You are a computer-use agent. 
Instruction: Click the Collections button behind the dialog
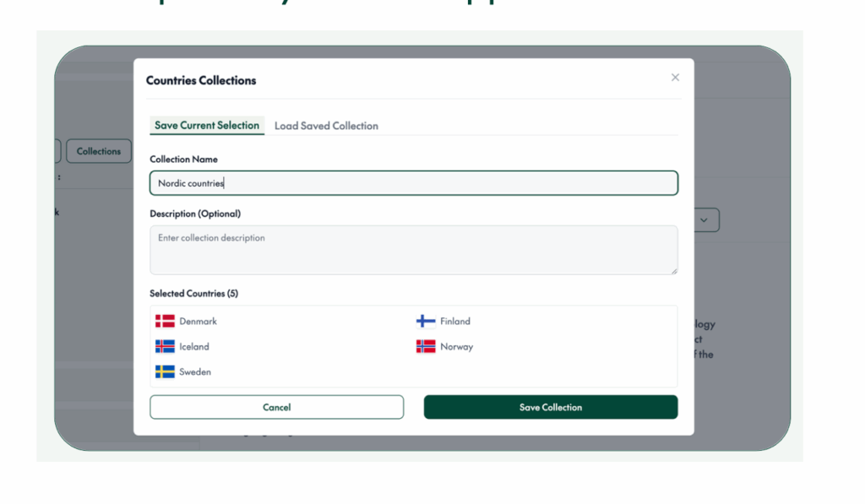99,152
